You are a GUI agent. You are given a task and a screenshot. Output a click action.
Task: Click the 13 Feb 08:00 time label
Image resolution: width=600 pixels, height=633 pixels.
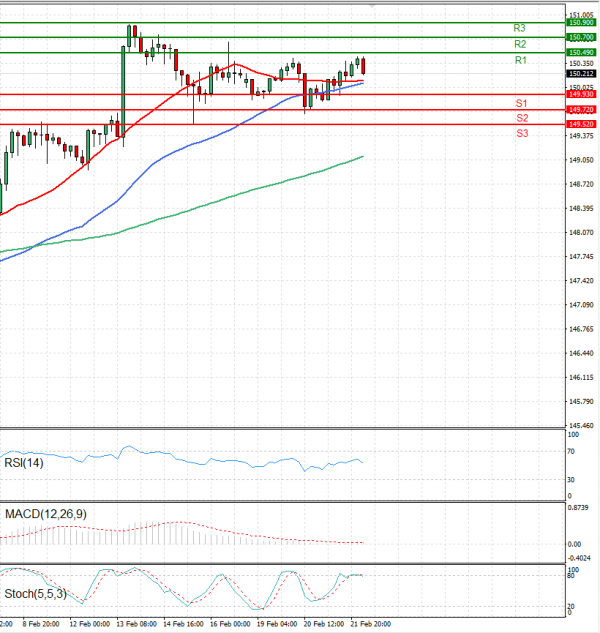click(x=136, y=624)
